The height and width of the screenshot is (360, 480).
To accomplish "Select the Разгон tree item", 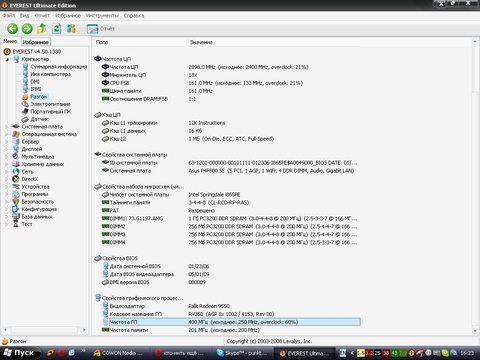I will (39, 97).
